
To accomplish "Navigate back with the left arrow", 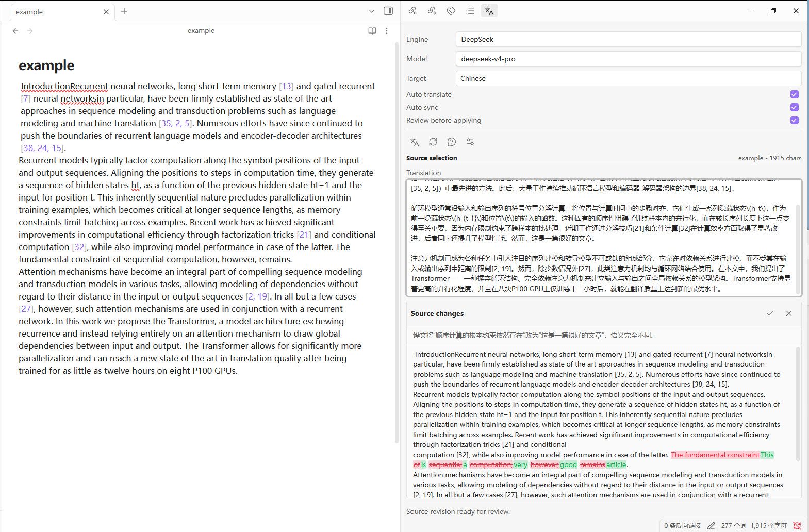I will pos(15,31).
